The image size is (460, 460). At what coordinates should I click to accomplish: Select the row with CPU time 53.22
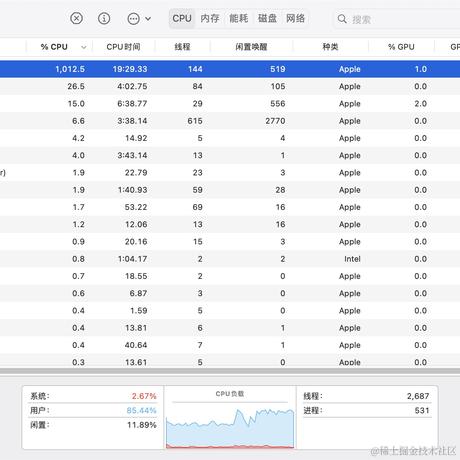pos(230,207)
